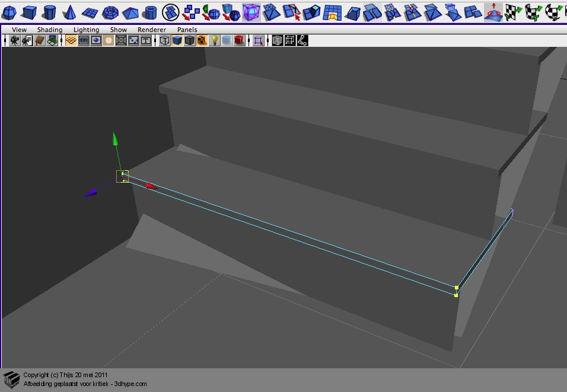The width and height of the screenshot is (567, 392).
Task: Open the Show panel menu
Action: 119,30
